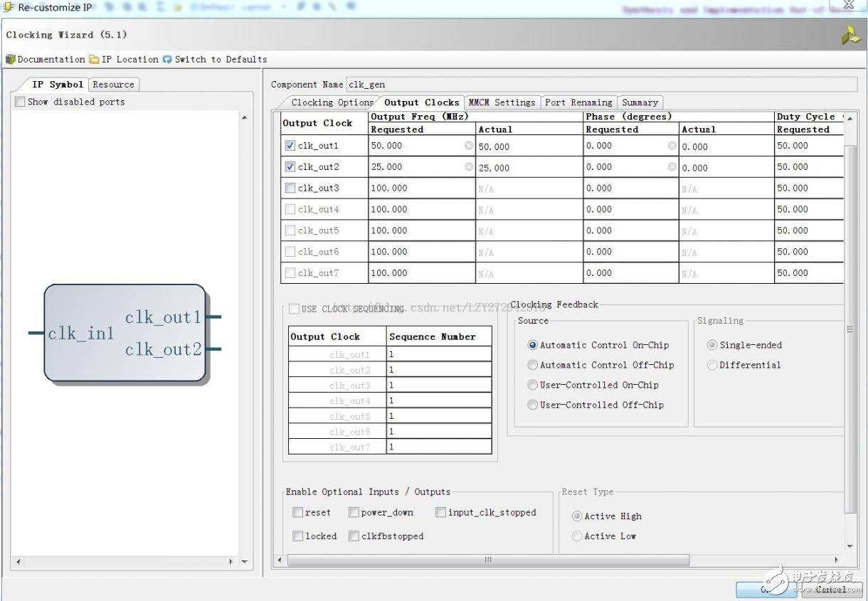The image size is (868, 601).
Task: Clear the clk_out2 requested frequency field
Action: coord(469,167)
